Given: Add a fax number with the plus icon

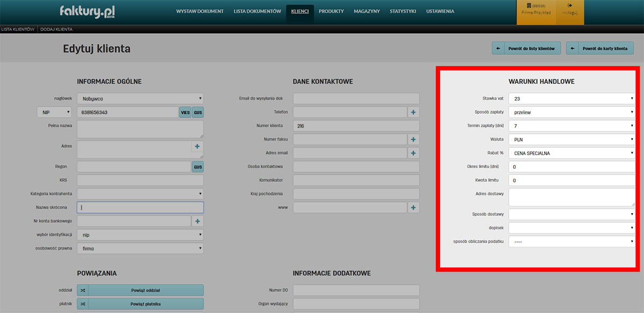Looking at the screenshot, I should point(413,140).
